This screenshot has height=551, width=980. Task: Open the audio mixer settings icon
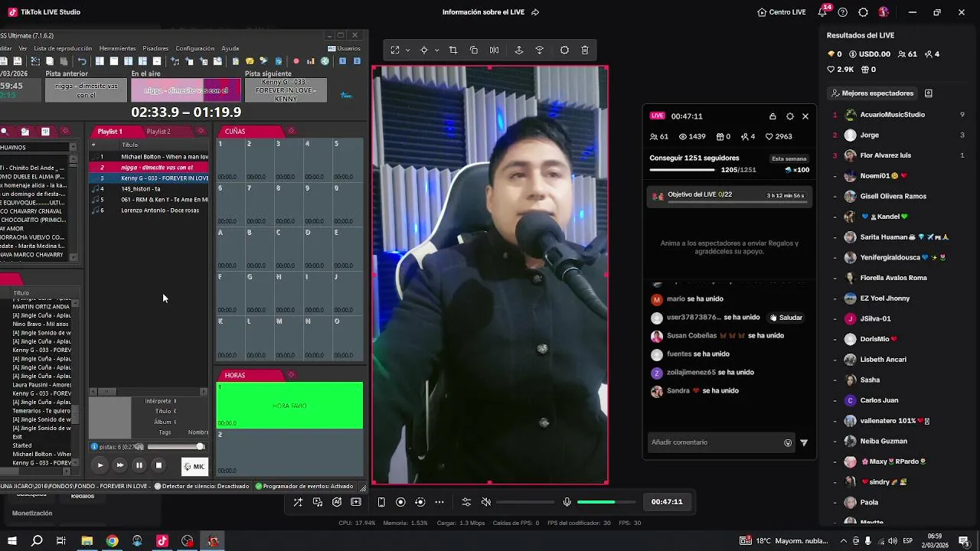(x=465, y=502)
